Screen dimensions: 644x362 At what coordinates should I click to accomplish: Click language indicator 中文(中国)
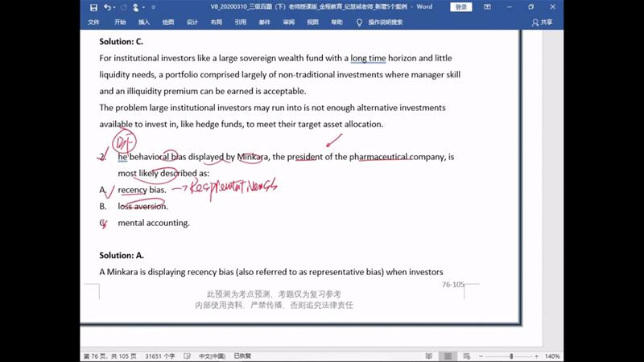(x=212, y=356)
